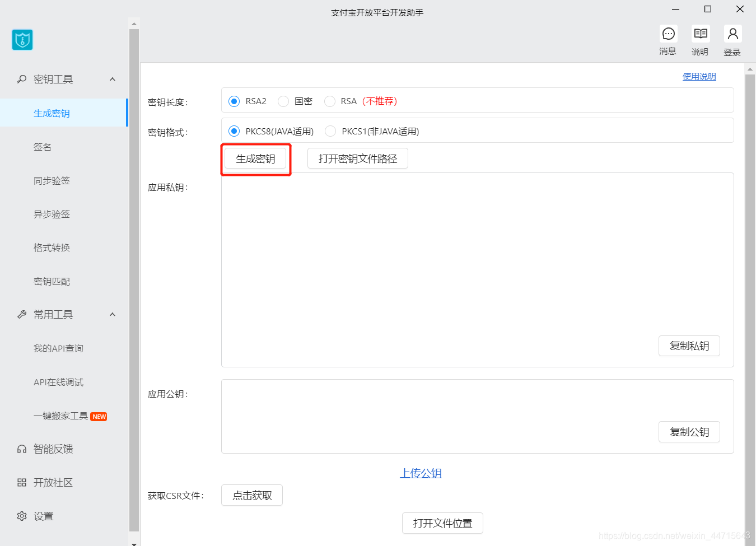
Task: Click the NEW badge on 一键搬家工具
Action: click(99, 417)
